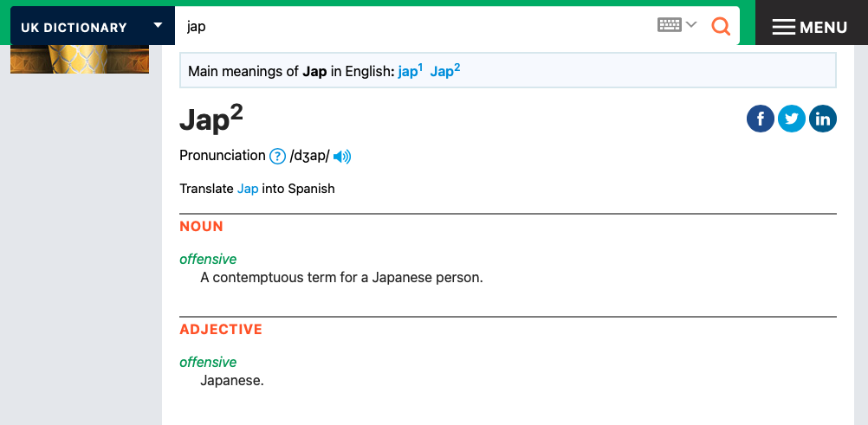Image resolution: width=868 pixels, height=425 pixels.
Task: Open the on-screen keyboard icon
Action: (x=669, y=25)
